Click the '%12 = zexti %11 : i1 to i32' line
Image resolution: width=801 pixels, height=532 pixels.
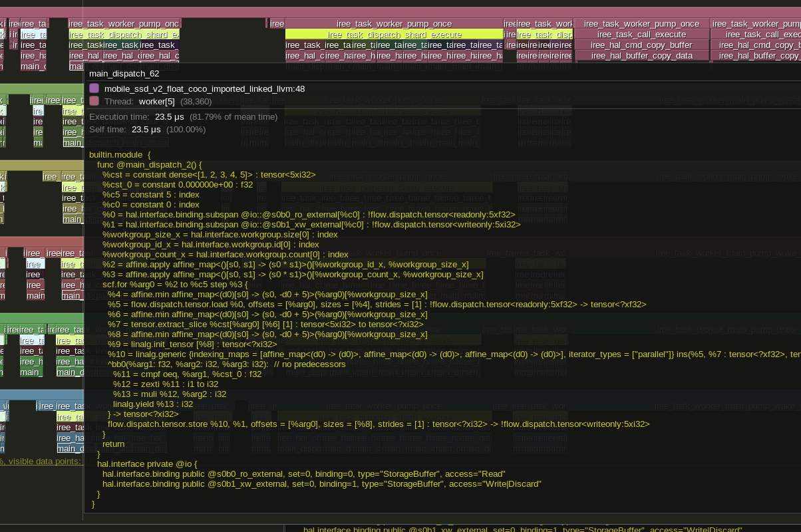pos(166,384)
